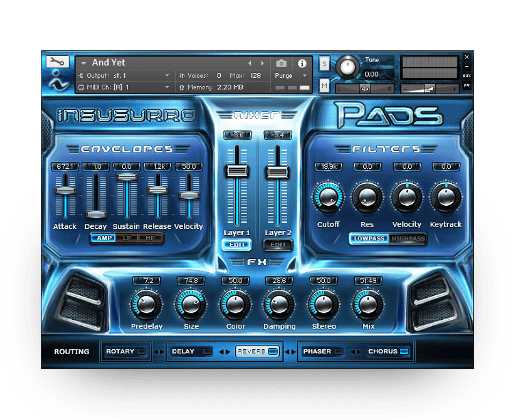Swap routing arrows between Phaser and Chorus
The image size is (515, 420).
(356, 352)
